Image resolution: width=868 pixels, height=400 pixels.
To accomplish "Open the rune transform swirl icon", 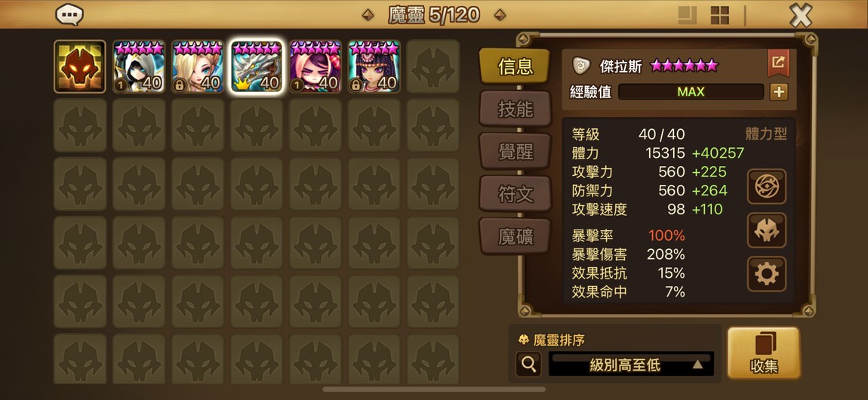I will [767, 186].
